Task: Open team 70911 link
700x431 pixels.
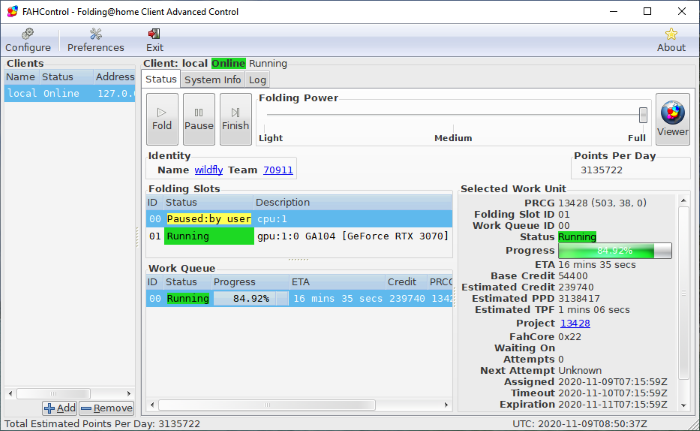Action: [x=278, y=170]
